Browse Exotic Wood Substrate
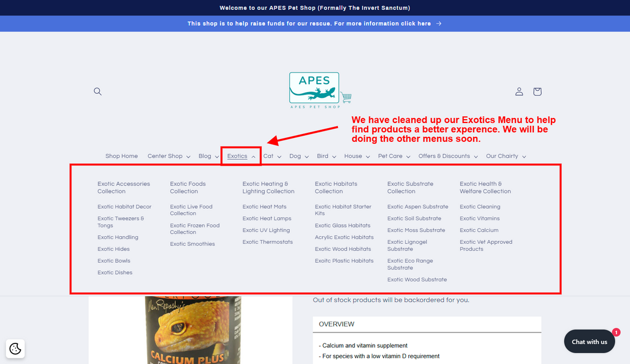This screenshot has height=364, width=630. [x=417, y=280]
